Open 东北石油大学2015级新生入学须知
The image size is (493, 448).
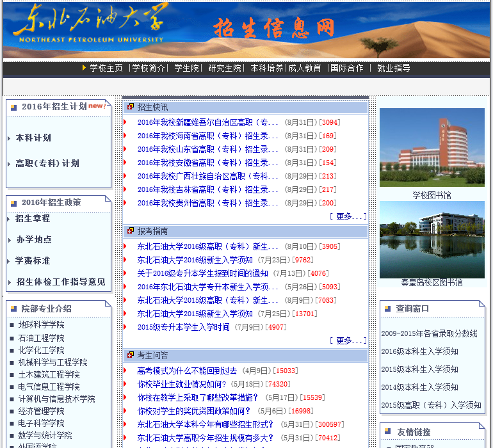tap(195, 314)
